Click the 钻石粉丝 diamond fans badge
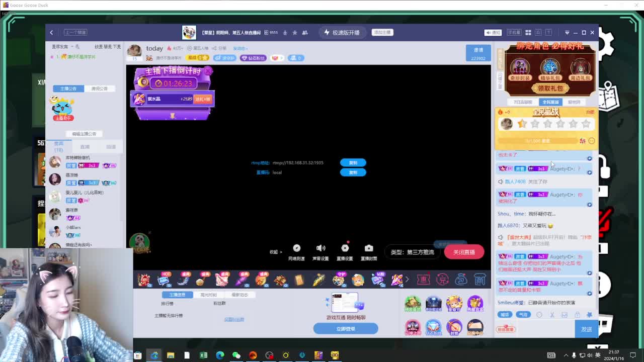The image size is (644, 362). [253, 58]
